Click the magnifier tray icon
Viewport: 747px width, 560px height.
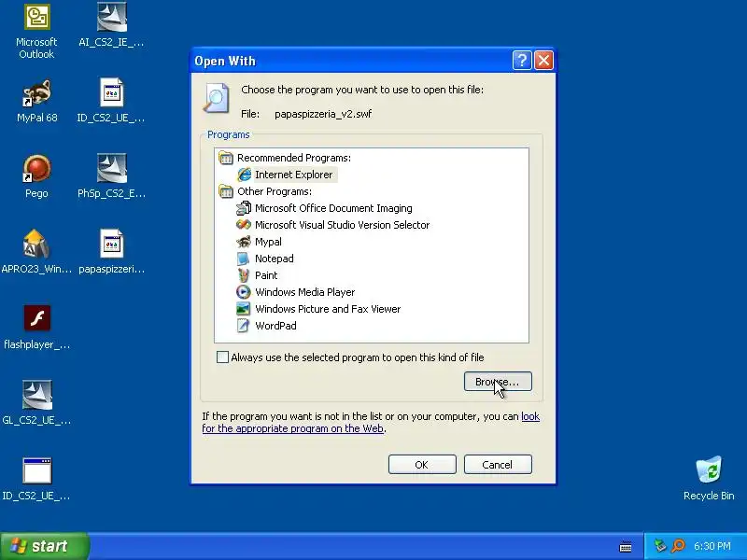[679, 546]
